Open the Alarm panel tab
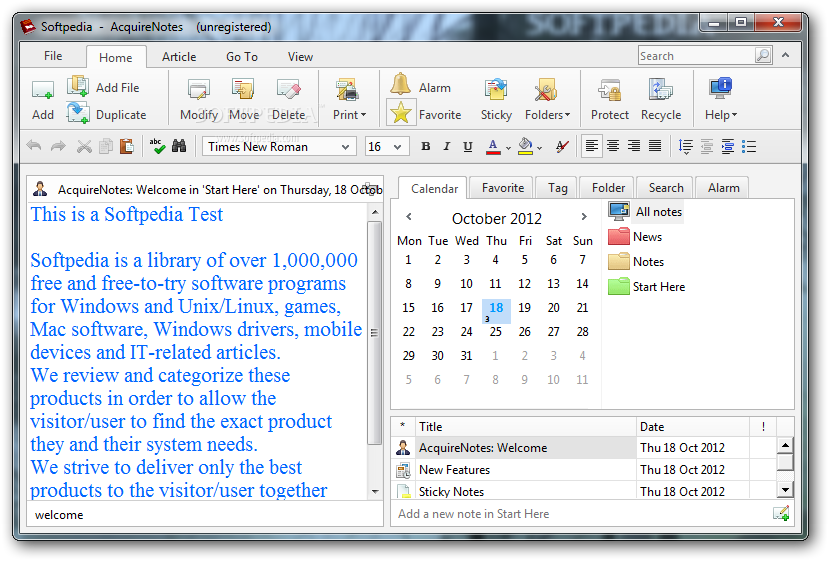The width and height of the screenshot is (829, 561). 723,188
